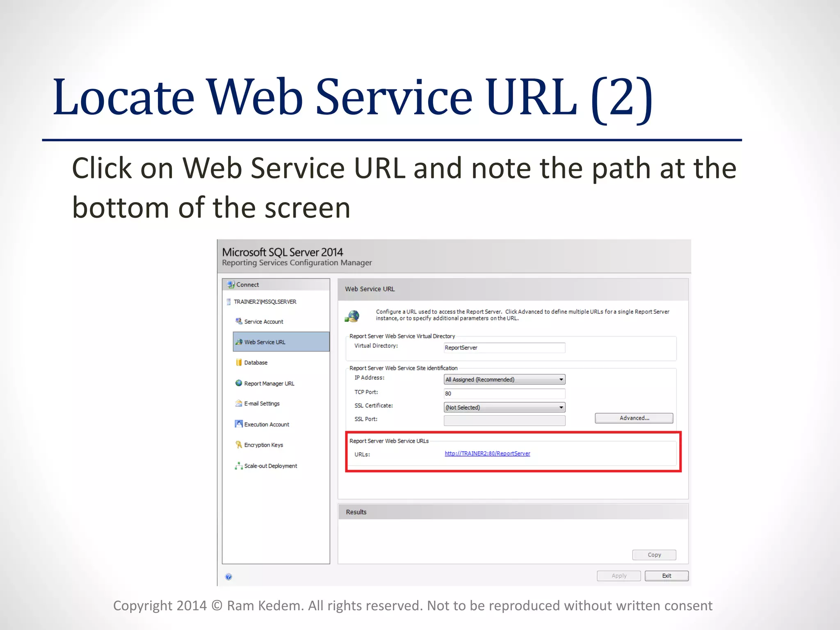
Task: Click the Exit button
Action: click(666, 576)
